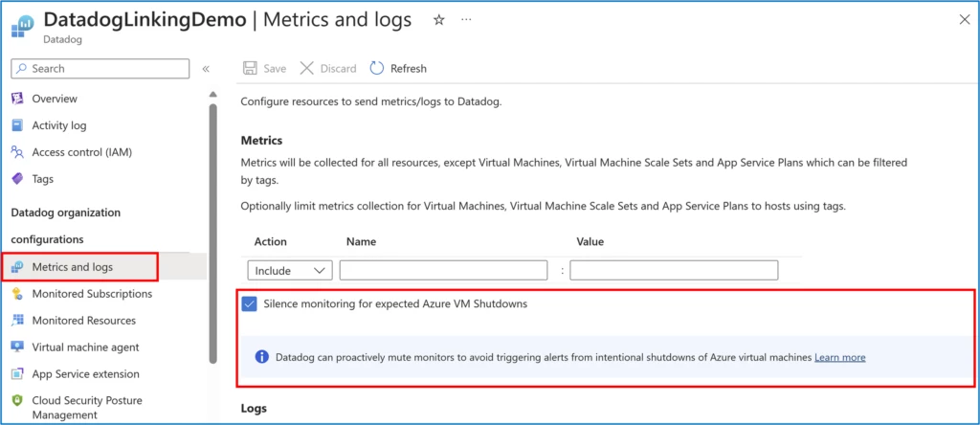Click the sidebar scroll up arrow

point(213,95)
